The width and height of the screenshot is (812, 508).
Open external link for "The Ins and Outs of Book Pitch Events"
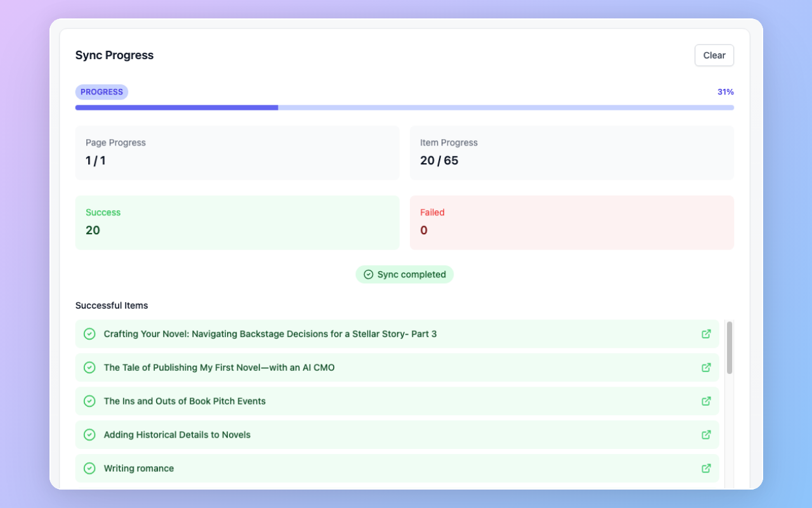[706, 401]
